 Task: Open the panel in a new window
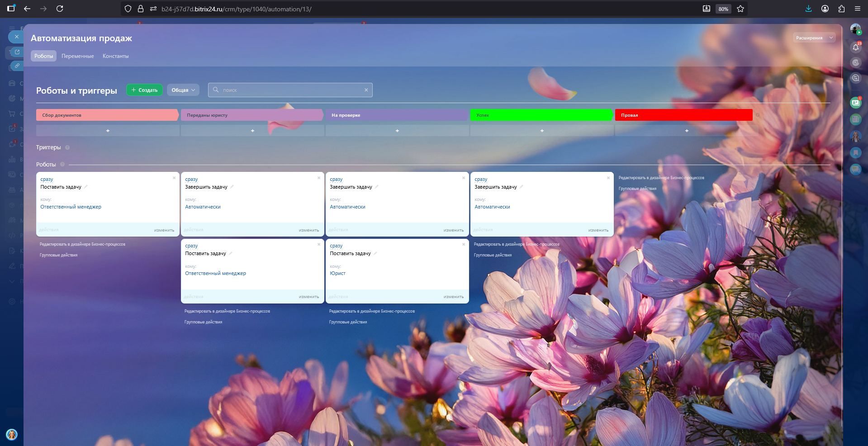coord(17,52)
